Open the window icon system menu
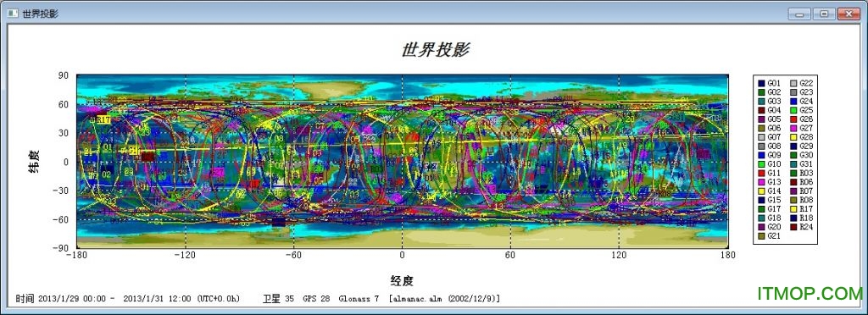The image size is (868, 315). (x=12, y=14)
